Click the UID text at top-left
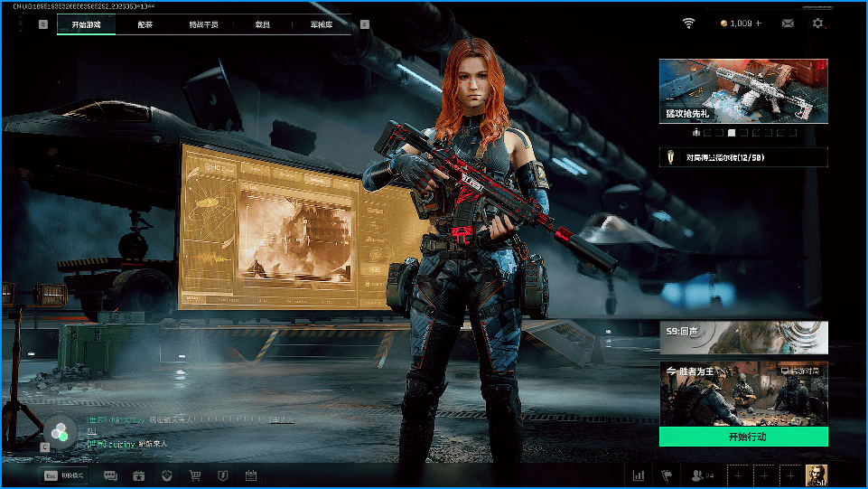Screen dimensions: 868x489 tap(84, 6)
